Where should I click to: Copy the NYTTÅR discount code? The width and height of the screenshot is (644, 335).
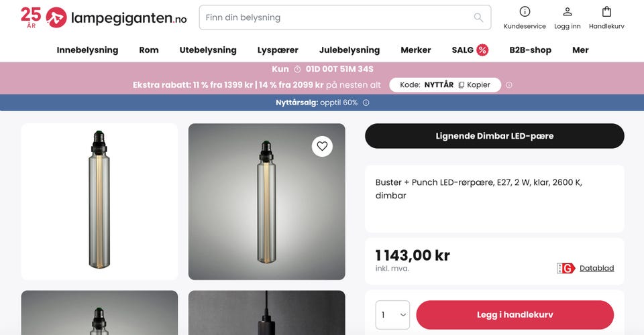[474, 85]
